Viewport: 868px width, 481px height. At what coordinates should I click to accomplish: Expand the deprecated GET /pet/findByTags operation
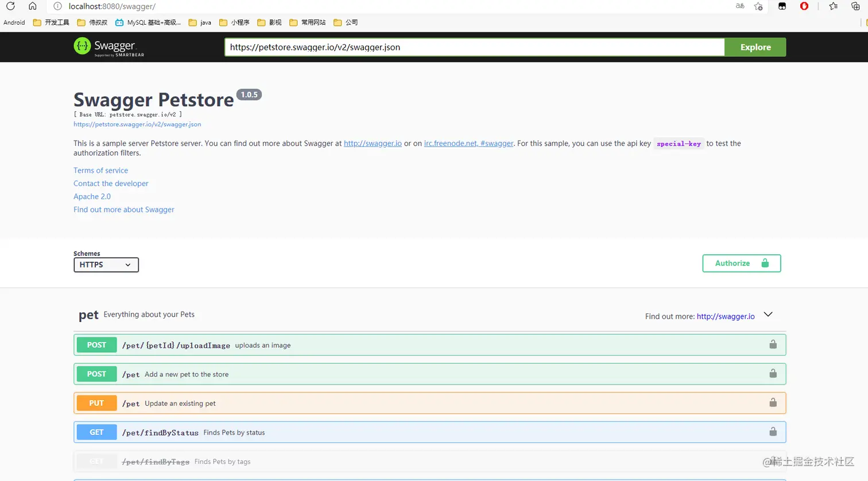coord(429,461)
